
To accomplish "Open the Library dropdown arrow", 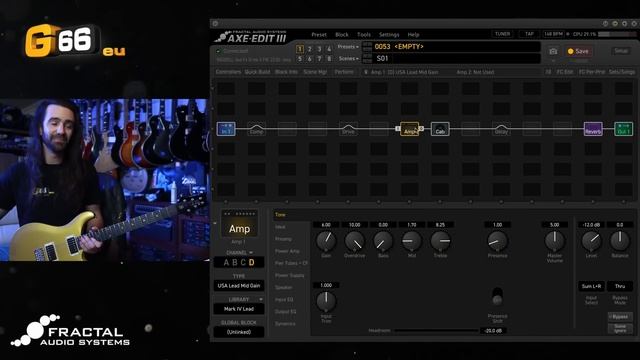I will (x=261, y=300).
